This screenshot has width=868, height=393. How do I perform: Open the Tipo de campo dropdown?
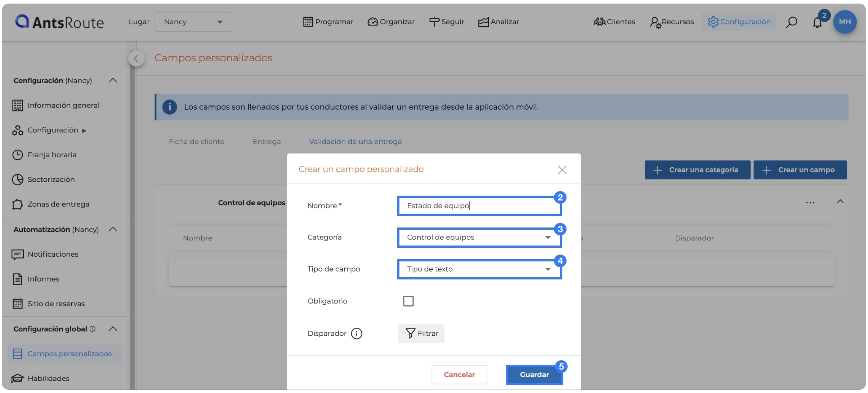tap(479, 269)
